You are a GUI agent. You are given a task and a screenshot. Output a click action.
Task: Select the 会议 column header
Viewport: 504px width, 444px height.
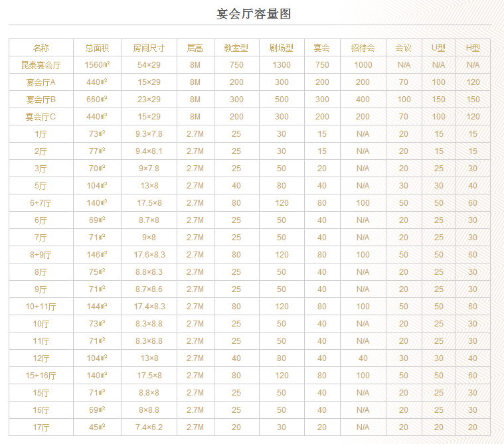click(x=403, y=48)
